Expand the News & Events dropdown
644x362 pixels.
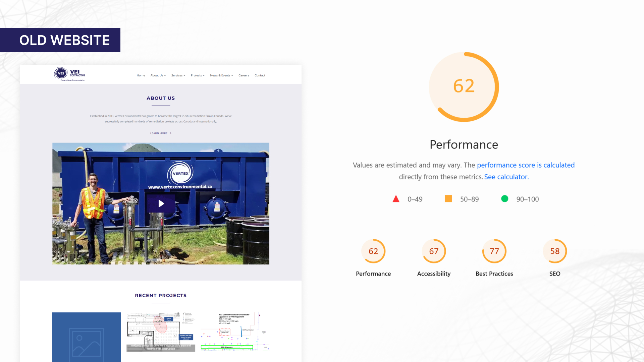(x=221, y=75)
